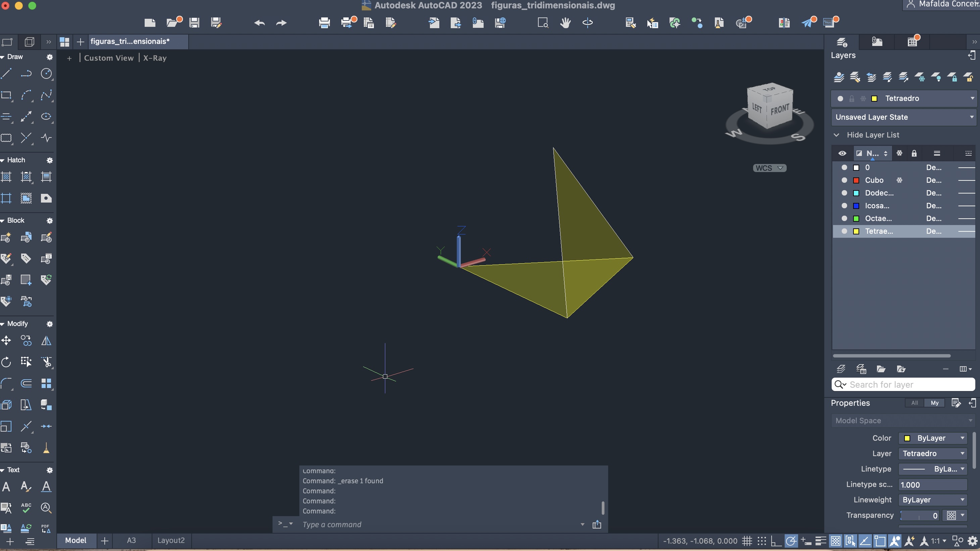980x551 pixels.
Task: Switch to the Layout2 tab
Action: point(171,540)
